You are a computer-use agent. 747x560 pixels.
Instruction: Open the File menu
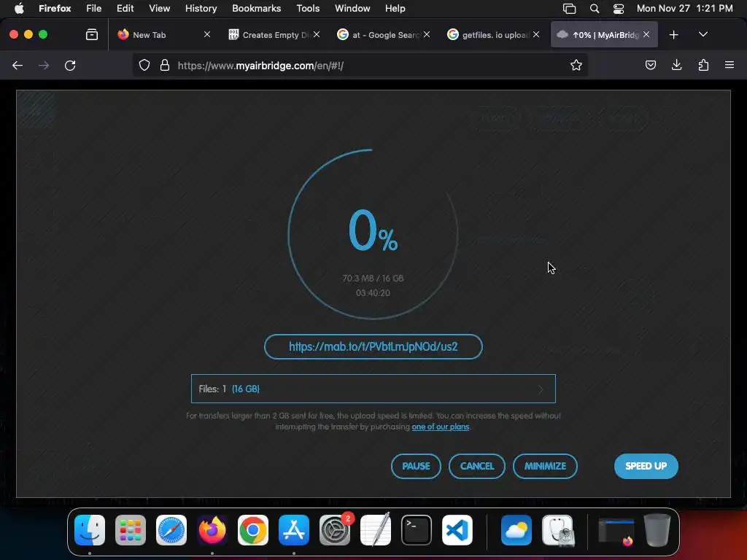coord(94,9)
